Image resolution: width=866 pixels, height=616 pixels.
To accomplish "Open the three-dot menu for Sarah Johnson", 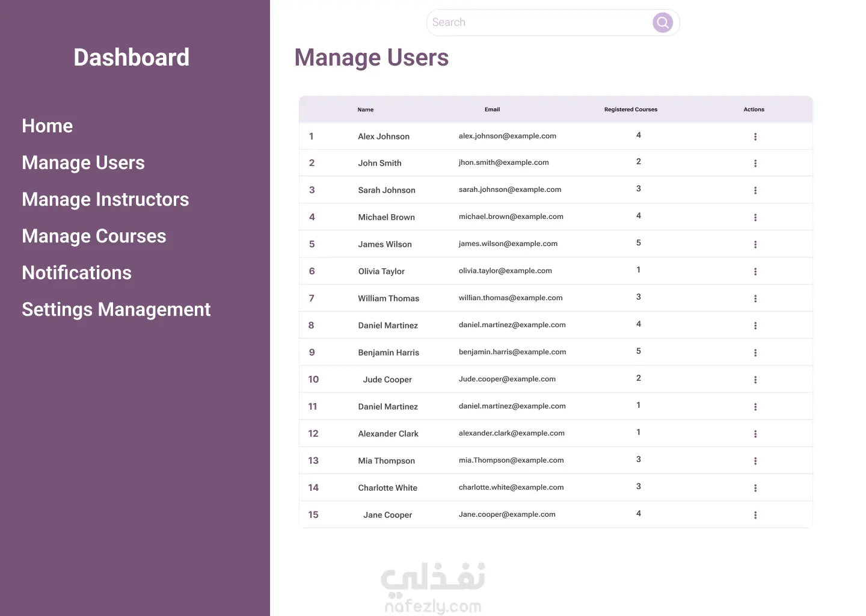I will [755, 191].
